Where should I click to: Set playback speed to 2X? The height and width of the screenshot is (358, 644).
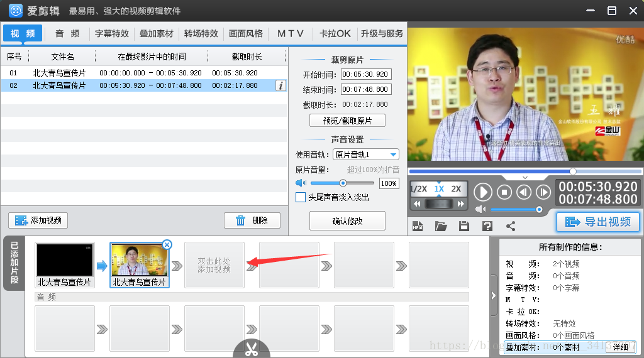coord(456,189)
